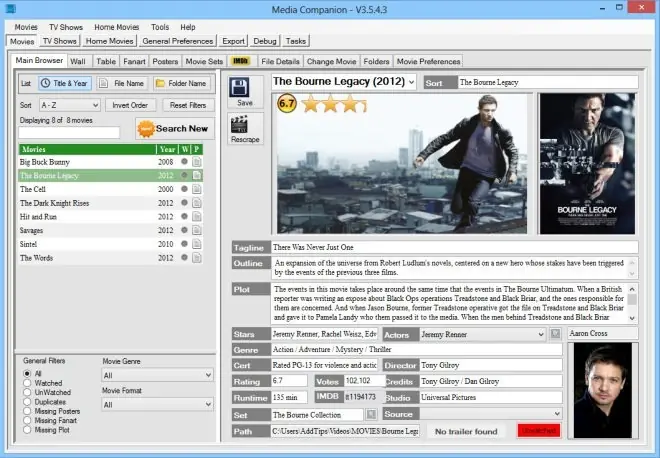660x458 pixels.
Task: Click the Folder Name folder icon
Action: point(160,83)
